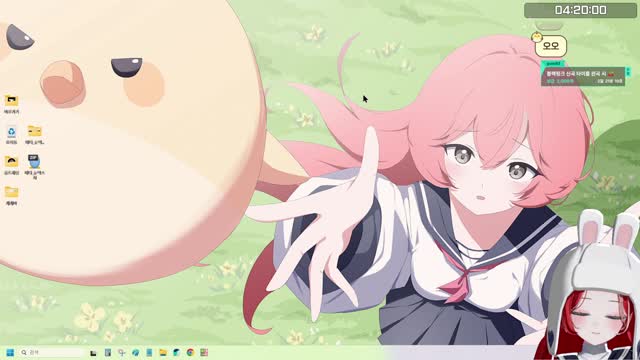Click the dark donation banner under the chat bubble
This screenshot has width=640, height=360.
pos(583,77)
